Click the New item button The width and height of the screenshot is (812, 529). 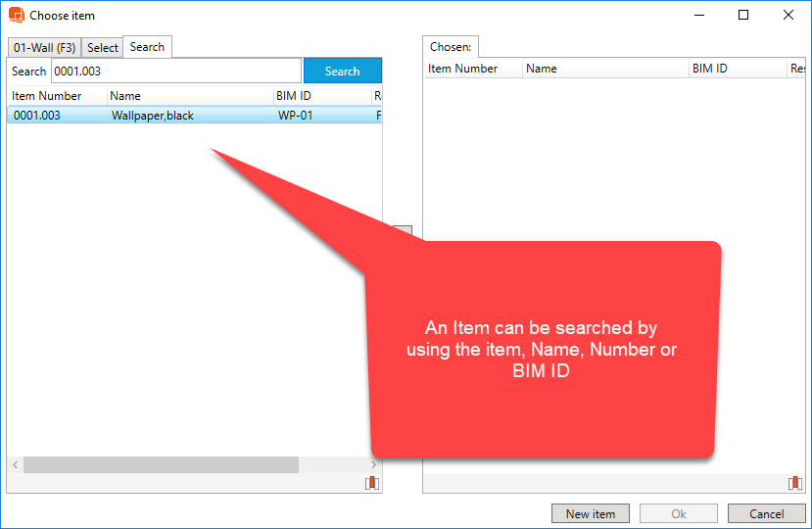591,513
